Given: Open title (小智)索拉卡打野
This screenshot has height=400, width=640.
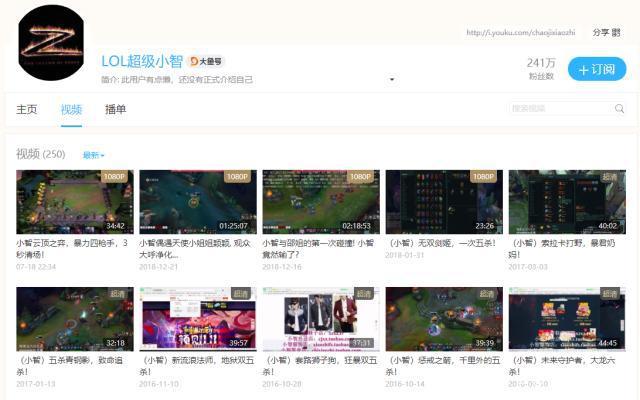Looking at the screenshot, I should [562, 249].
